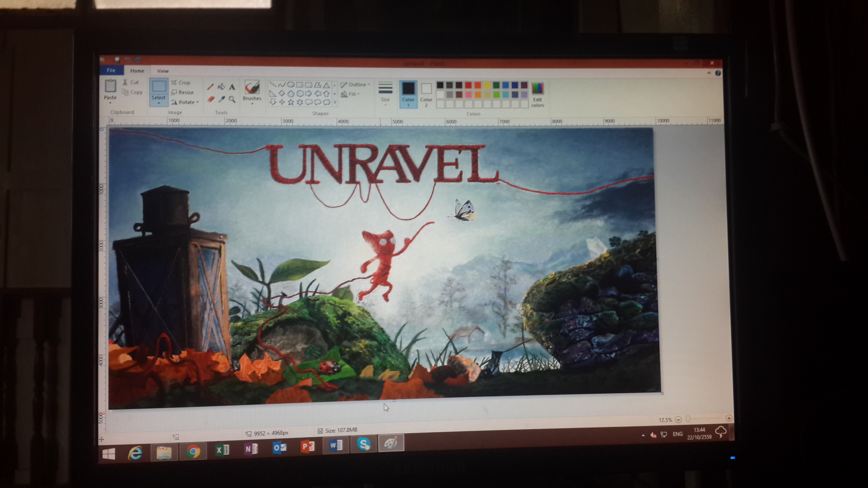Viewport: 868px width, 488px height.
Task: Click the muted volume tray icon
Action: click(653, 435)
